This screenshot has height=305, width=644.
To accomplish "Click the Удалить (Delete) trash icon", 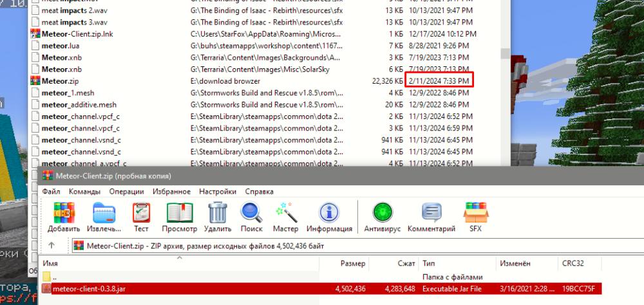I will (x=218, y=217).
